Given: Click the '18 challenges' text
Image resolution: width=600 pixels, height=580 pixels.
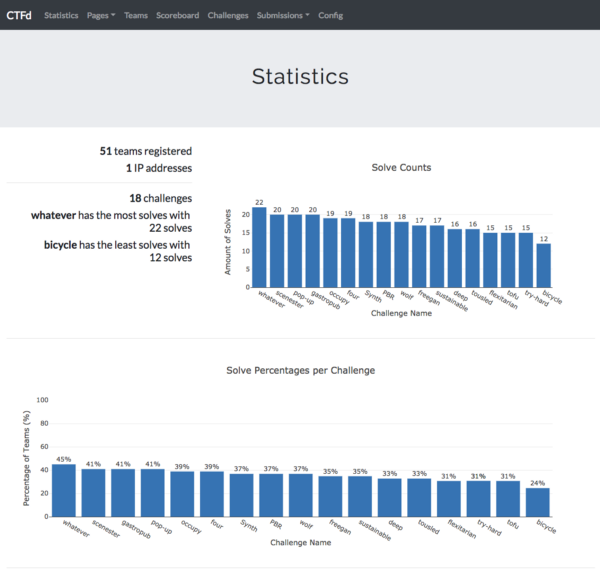Looking at the screenshot, I should 161,198.
